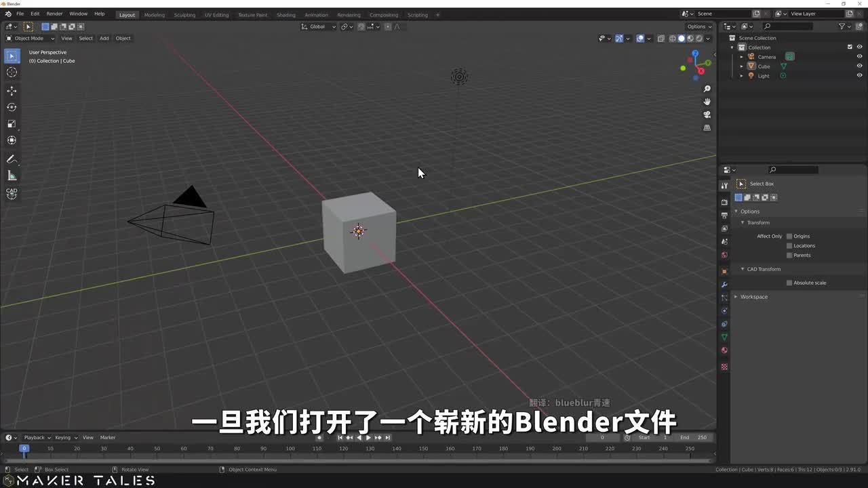The width and height of the screenshot is (868, 488).
Task: Open the File menu
Action: (20, 14)
